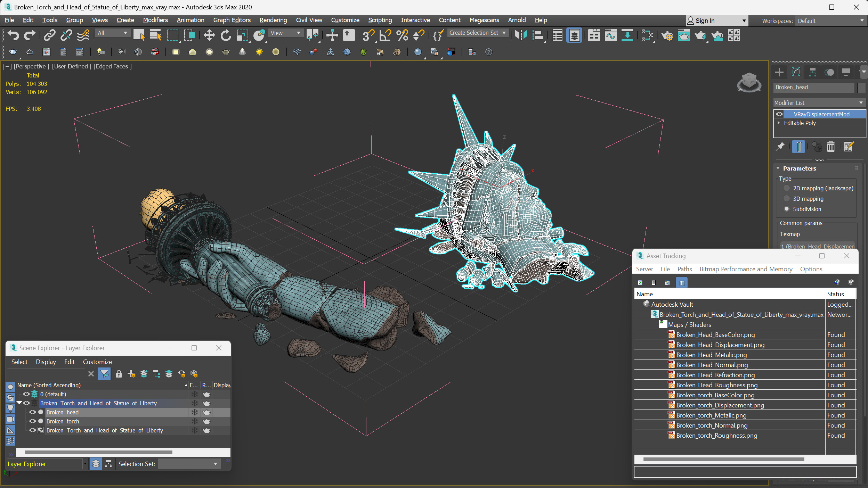Open the Megascans menu

[484, 20]
